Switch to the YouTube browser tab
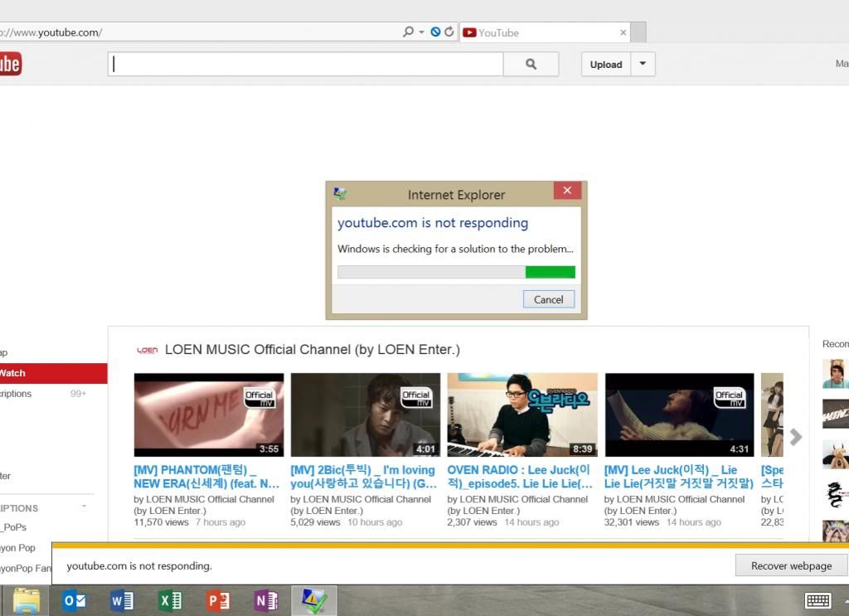Screen dimensions: 849x616 click(x=546, y=32)
